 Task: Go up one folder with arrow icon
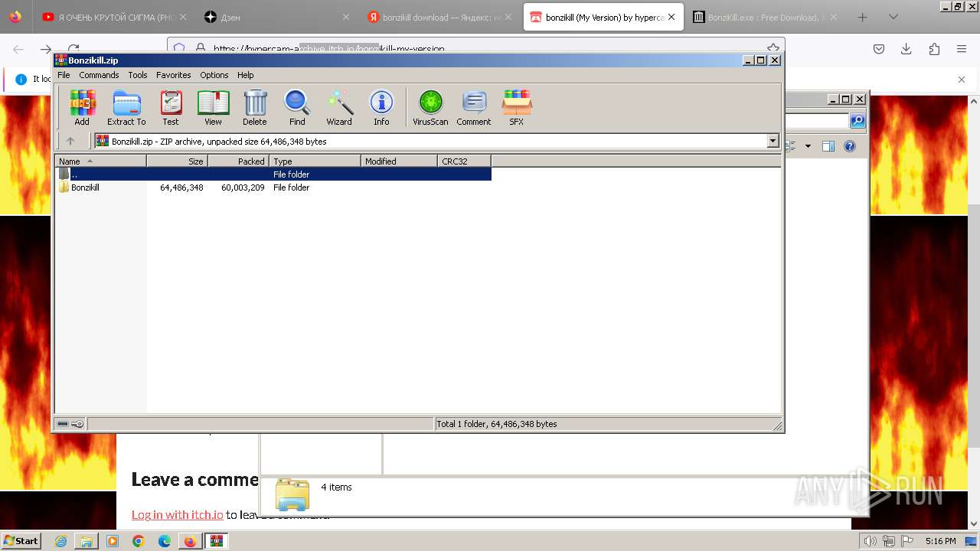(x=70, y=141)
